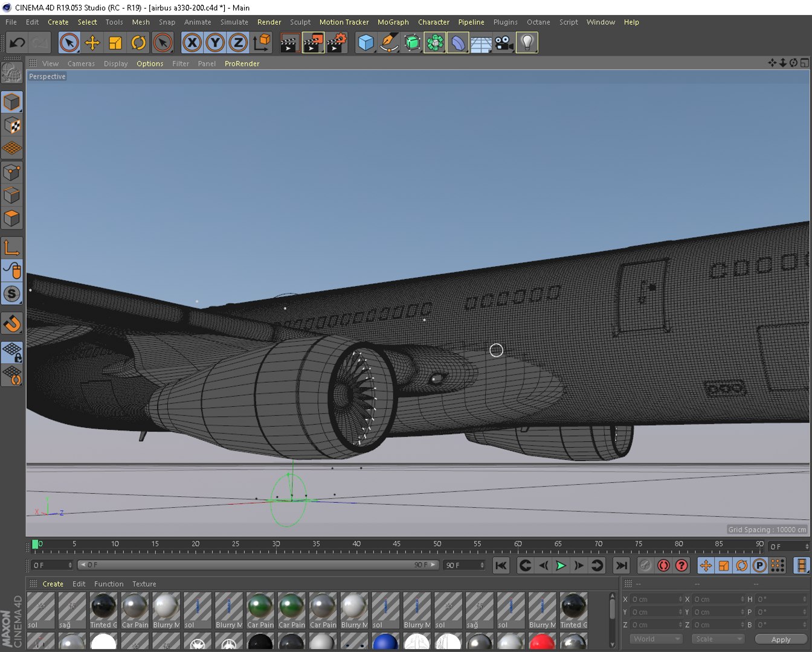
Task: Toggle Tweak mode mouse icon
Action: click(12, 270)
